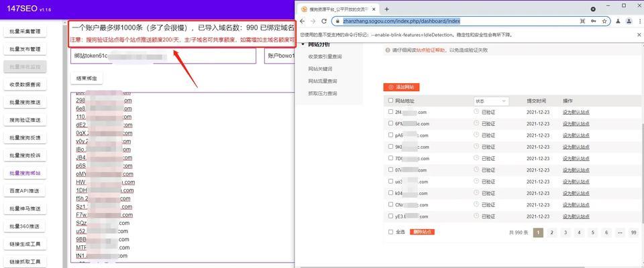Check the box for the 2f4 site row
This screenshot has width=644, height=268.
pyautogui.click(x=390, y=112)
